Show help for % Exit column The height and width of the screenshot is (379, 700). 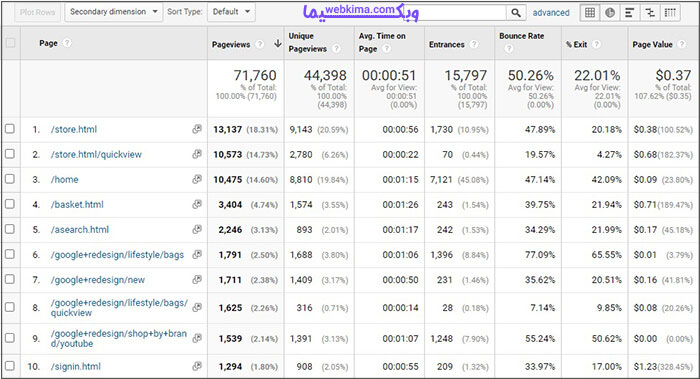coord(596,44)
